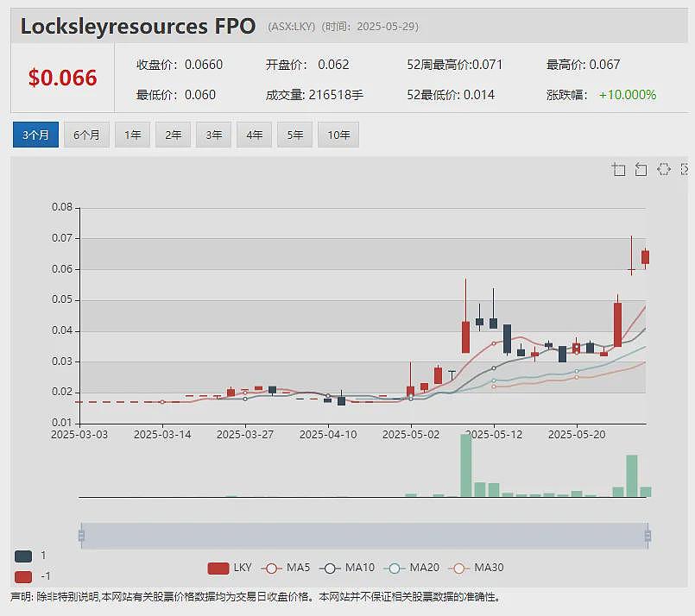Click the red swatch labeled -1
The width and height of the screenshot is (695, 616).
click(x=23, y=576)
